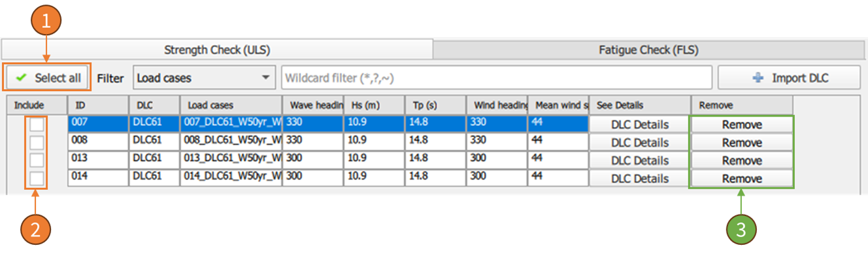Click the DLC61 cell in row 008
This screenshot has height=256, width=868.
click(x=154, y=142)
